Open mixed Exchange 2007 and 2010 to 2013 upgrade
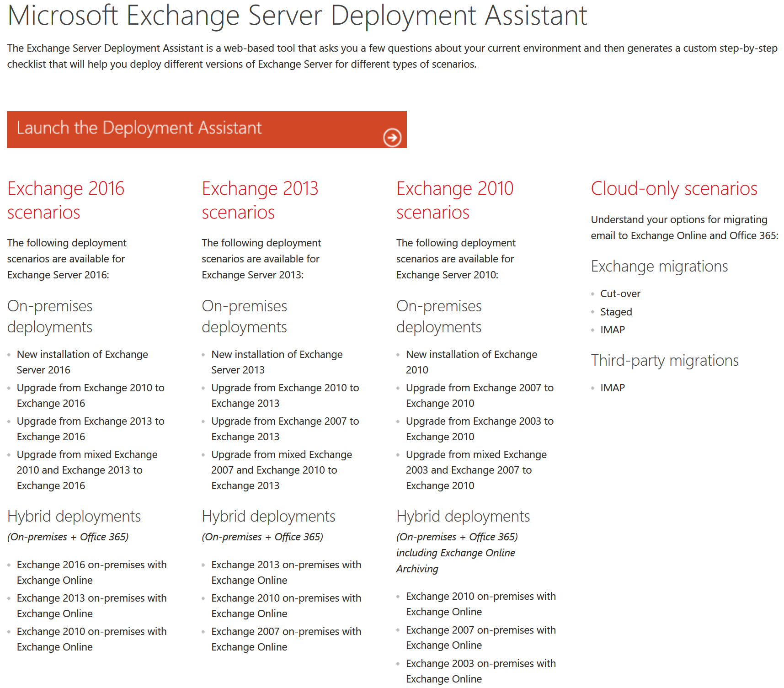Screen dimensions: 784x688 tap(282, 470)
